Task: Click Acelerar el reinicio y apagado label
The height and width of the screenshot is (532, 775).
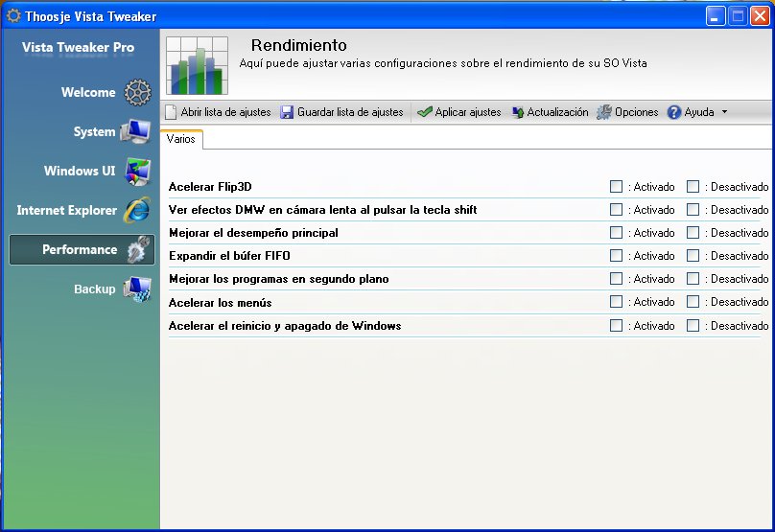Action: pos(285,326)
